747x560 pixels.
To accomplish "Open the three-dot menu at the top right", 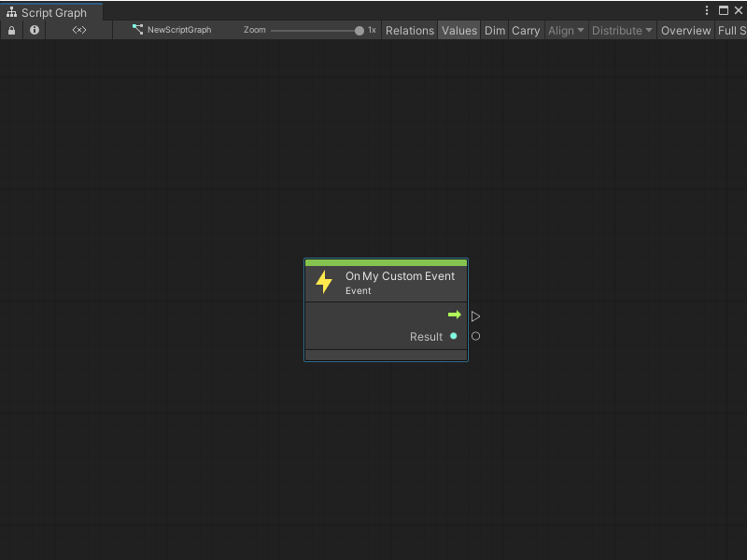I will point(707,9).
